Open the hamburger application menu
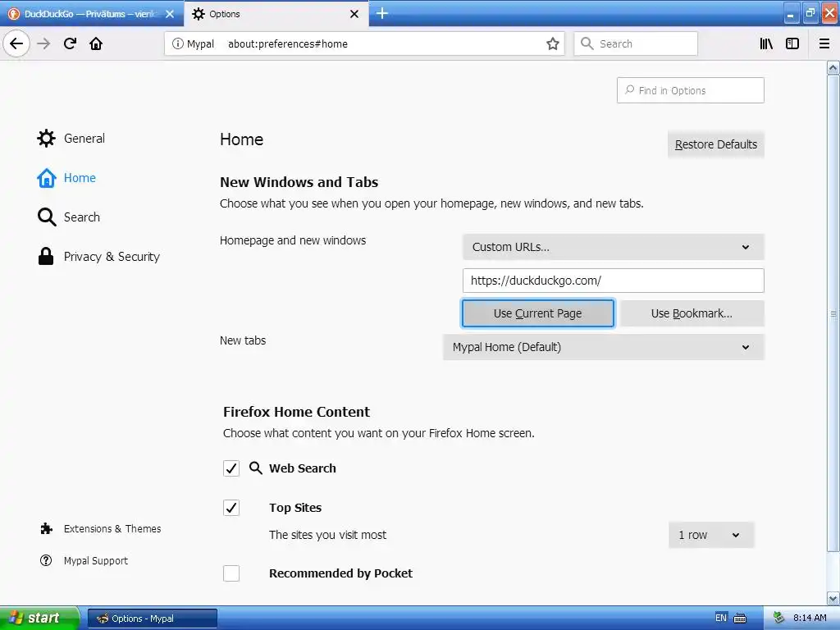Image resolution: width=840 pixels, height=630 pixels. [x=824, y=43]
